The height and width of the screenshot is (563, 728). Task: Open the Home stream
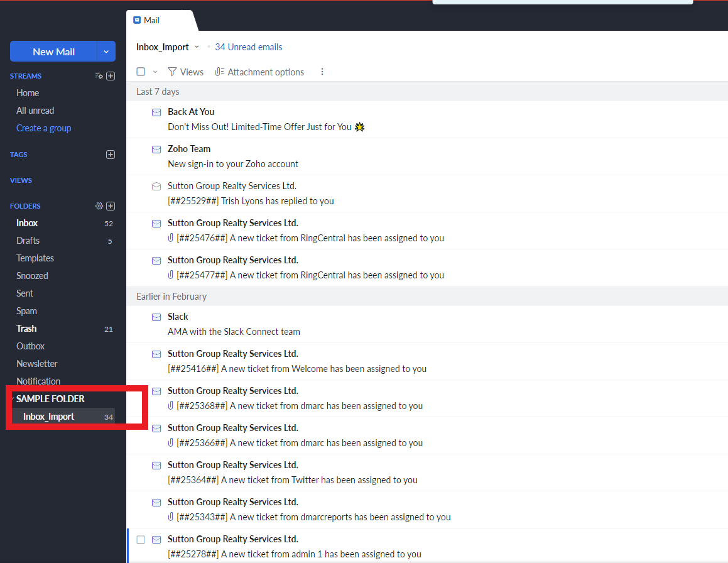28,93
